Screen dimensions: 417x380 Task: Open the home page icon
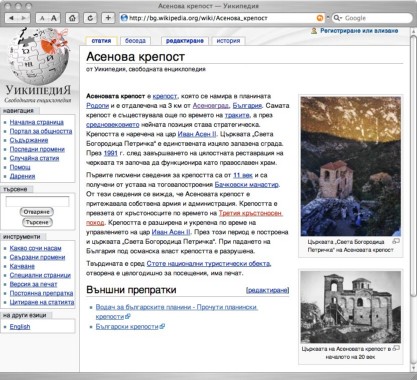tap(72, 18)
